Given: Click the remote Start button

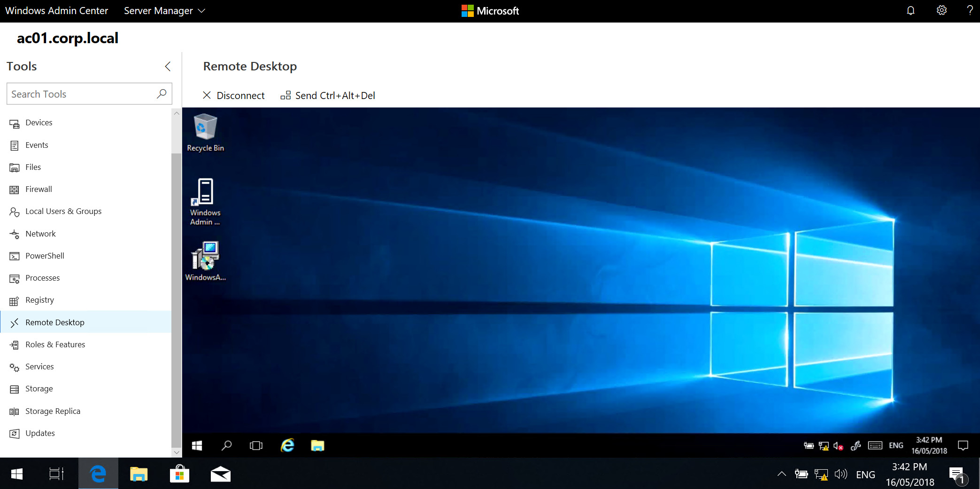Looking at the screenshot, I should point(197,445).
